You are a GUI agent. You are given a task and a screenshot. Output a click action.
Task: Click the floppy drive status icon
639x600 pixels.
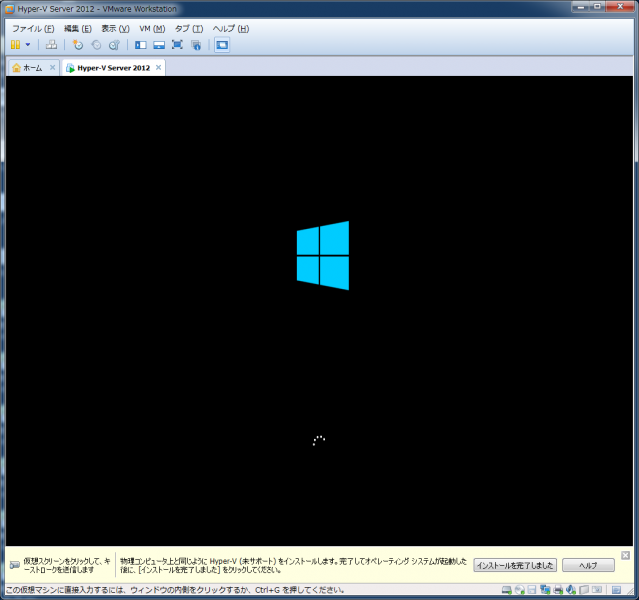pos(532,589)
